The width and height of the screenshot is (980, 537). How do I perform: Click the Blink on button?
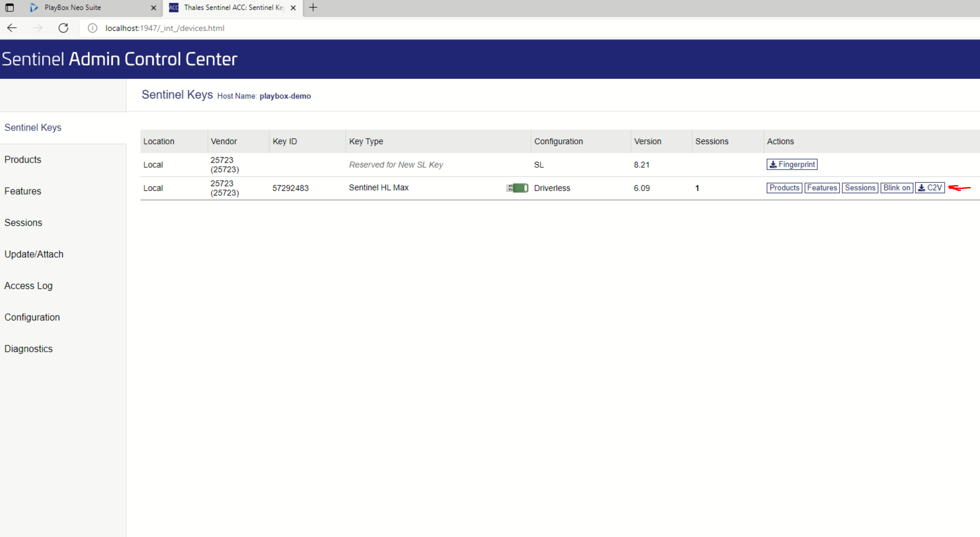click(897, 188)
